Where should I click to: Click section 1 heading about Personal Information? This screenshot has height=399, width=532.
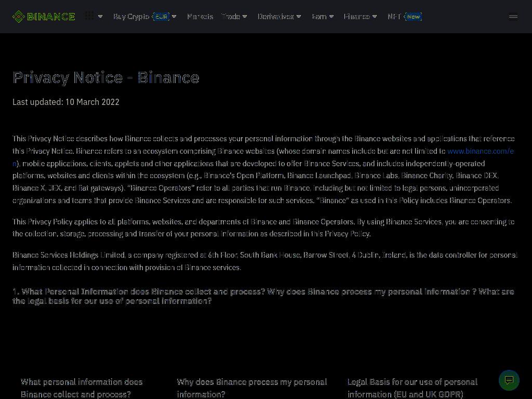[263, 296]
